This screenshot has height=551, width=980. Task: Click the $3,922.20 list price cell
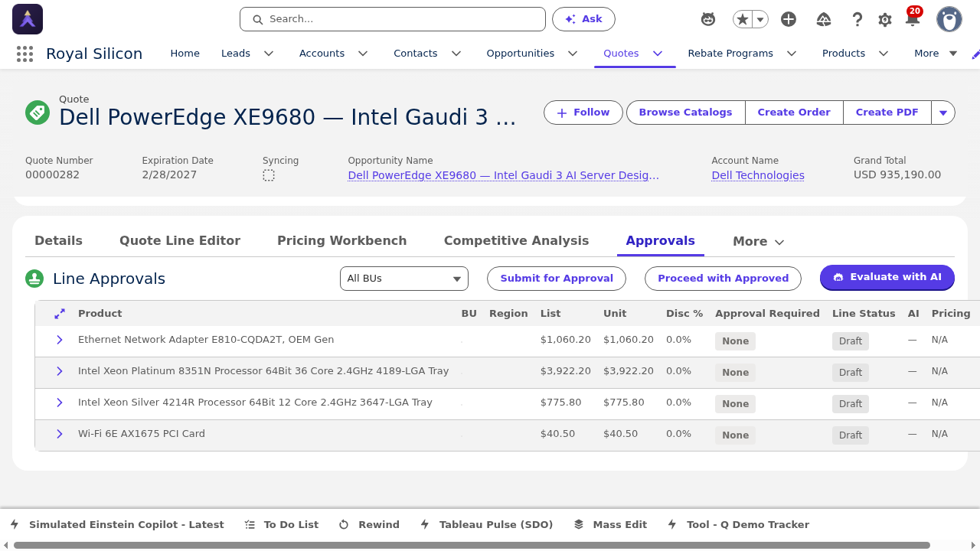pyautogui.click(x=566, y=371)
